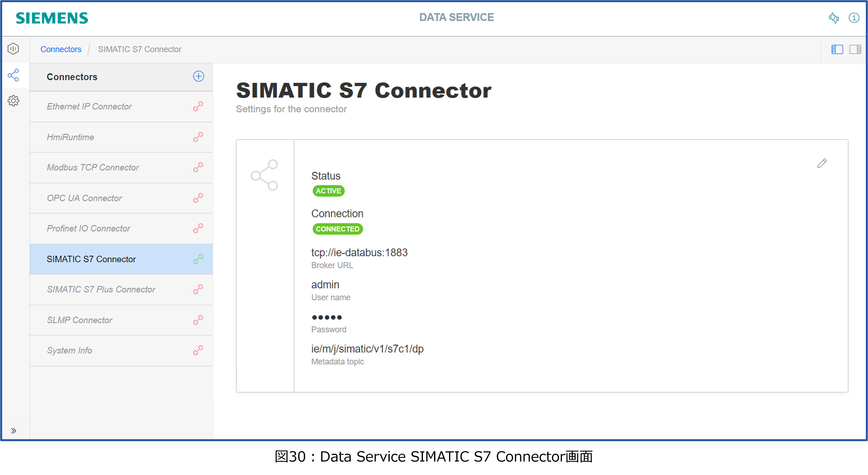Select the HmiRuntime connector entry

point(70,137)
